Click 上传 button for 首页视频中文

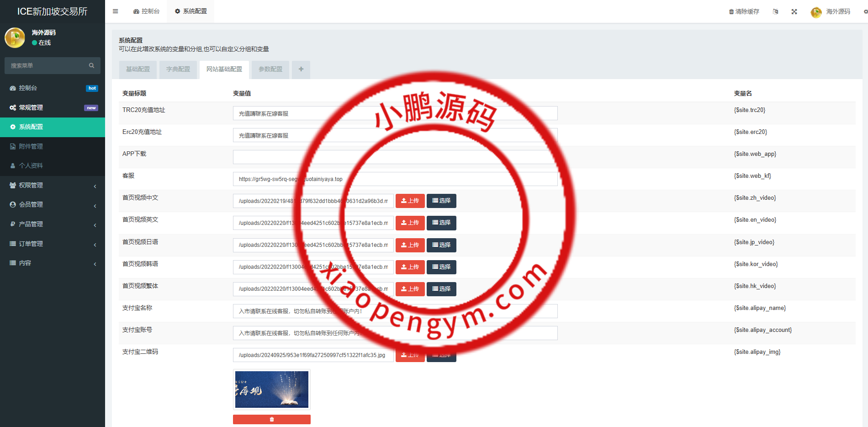pos(410,201)
